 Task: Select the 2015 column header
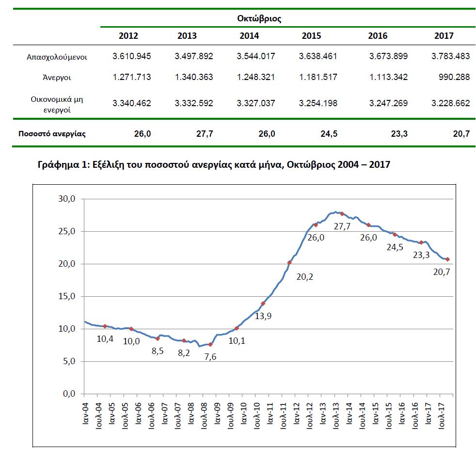312,36
